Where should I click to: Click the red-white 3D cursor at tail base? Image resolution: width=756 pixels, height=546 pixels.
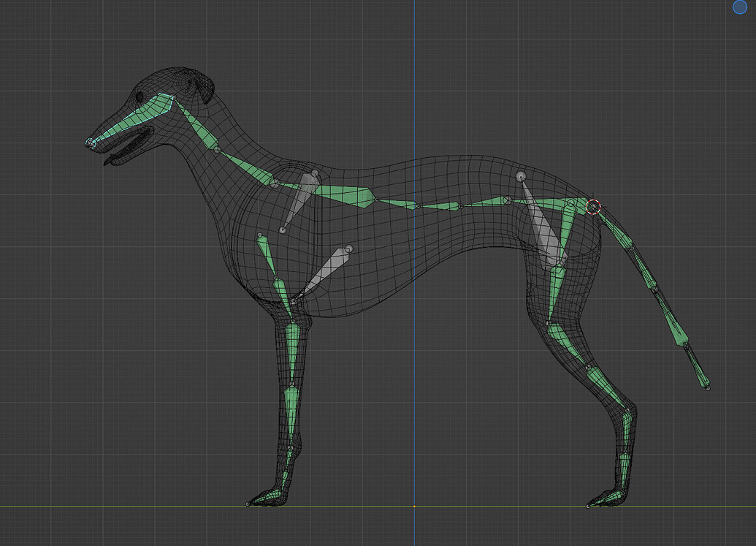(593, 207)
